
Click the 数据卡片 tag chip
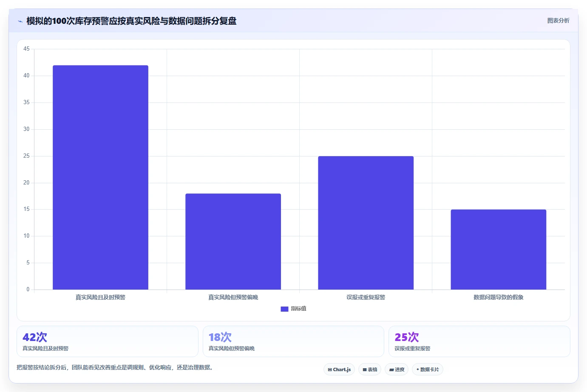tap(428, 369)
